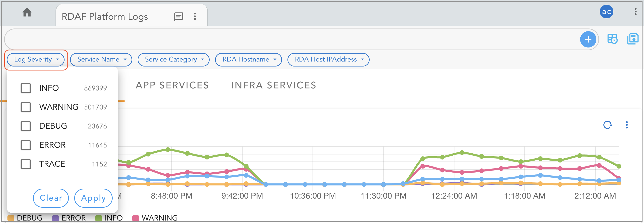The image size is (644, 223).
Task: Switch to the APP SERVICES tab
Action: coord(172,85)
